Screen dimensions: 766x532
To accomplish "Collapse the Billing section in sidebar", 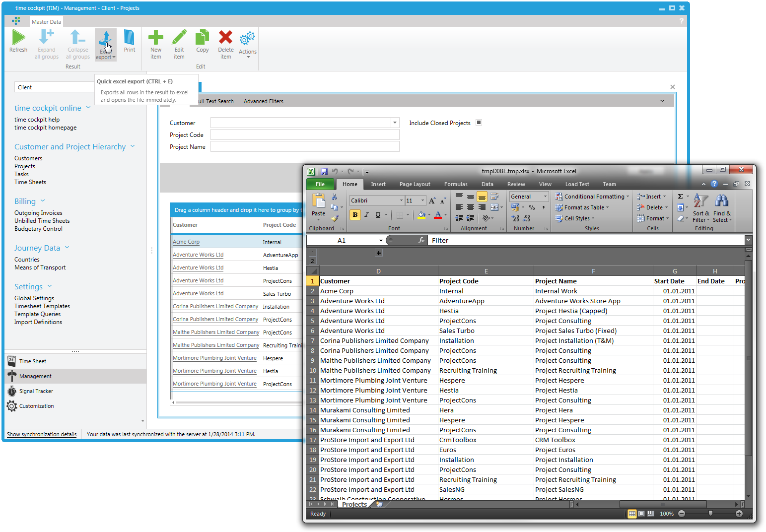I will point(43,201).
